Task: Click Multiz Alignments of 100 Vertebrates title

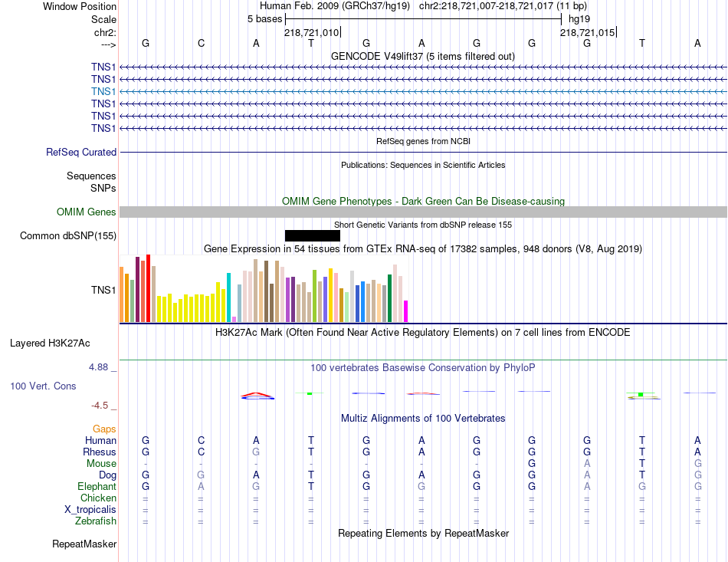Action: coord(423,419)
